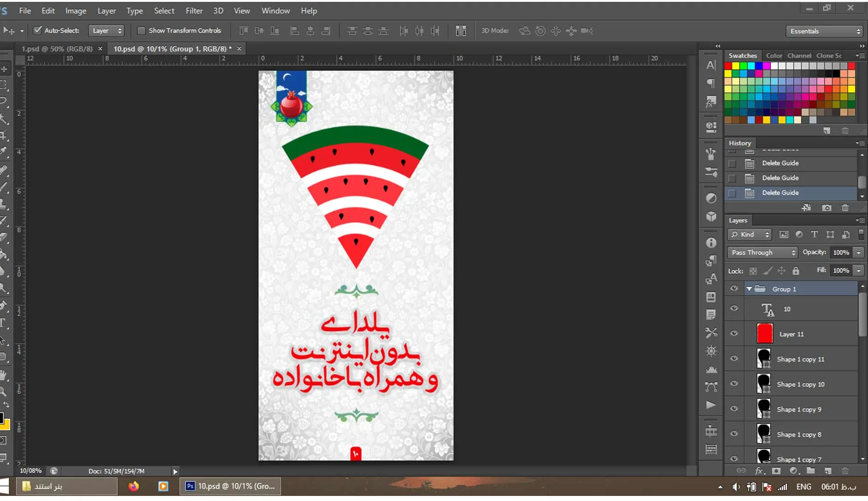Click Firefox icon in taskbar
868x501 pixels.
pos(133,486)
